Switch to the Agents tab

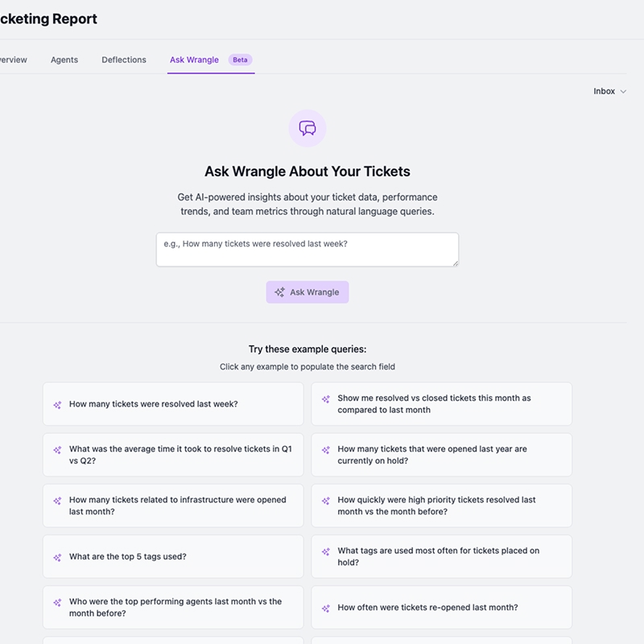[64, 60]
